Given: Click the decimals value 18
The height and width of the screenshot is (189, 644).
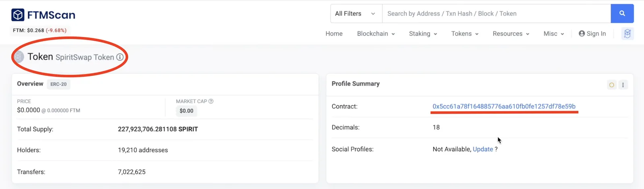Looking at the screenshot, I should pos(436,127).
